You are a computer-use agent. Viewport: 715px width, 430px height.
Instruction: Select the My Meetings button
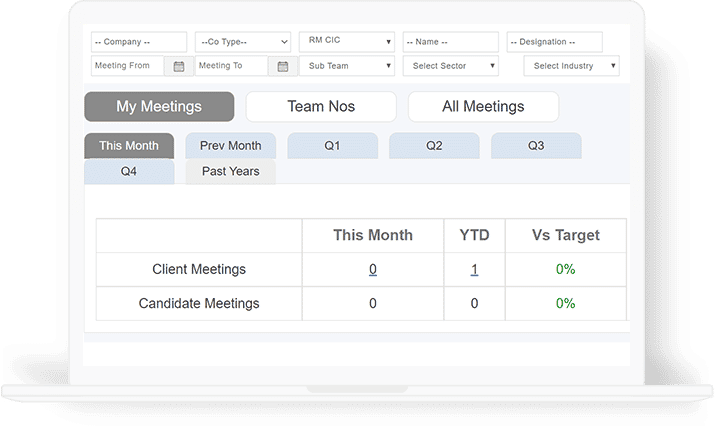159,107
